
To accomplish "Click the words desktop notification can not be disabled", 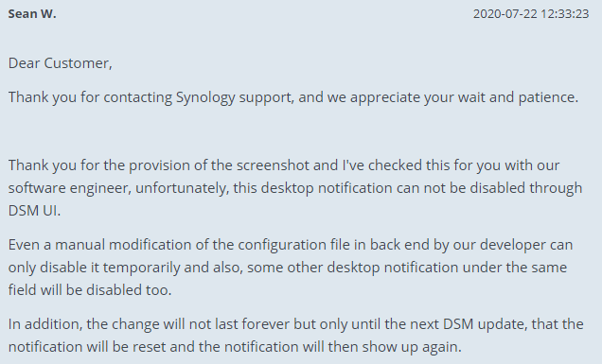I will tap(393, 188).
